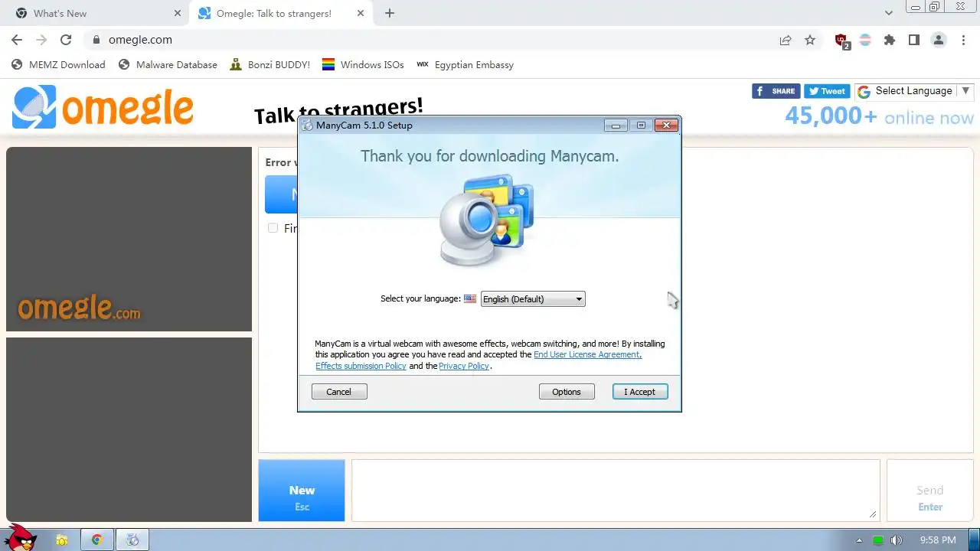
Task: Click the 9:58 PM clock
Action: click(x=938, y=540)
